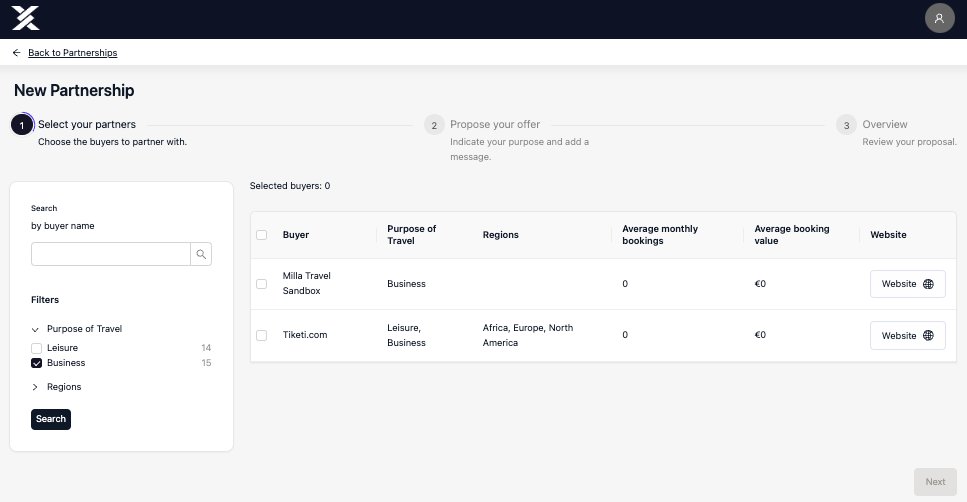Click the Buyer column header
The width and height of the screenshot is (967, 502).
point(296,235)
